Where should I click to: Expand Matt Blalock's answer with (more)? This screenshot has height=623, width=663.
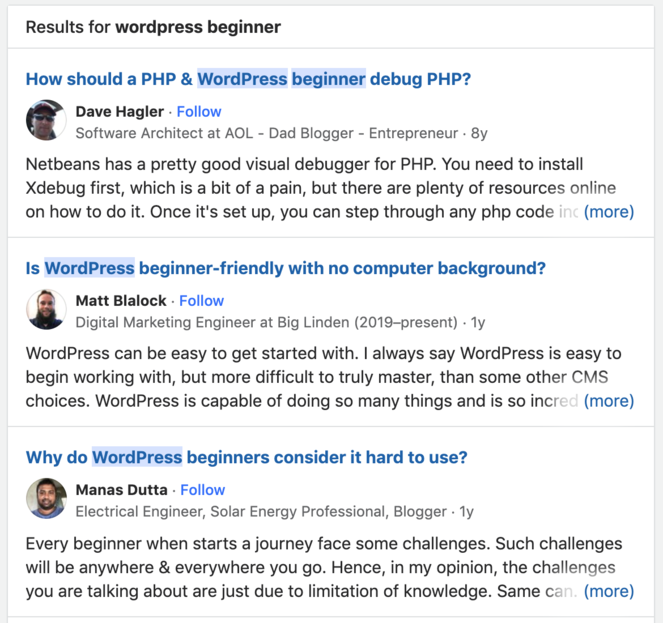[x=608, y=401]
